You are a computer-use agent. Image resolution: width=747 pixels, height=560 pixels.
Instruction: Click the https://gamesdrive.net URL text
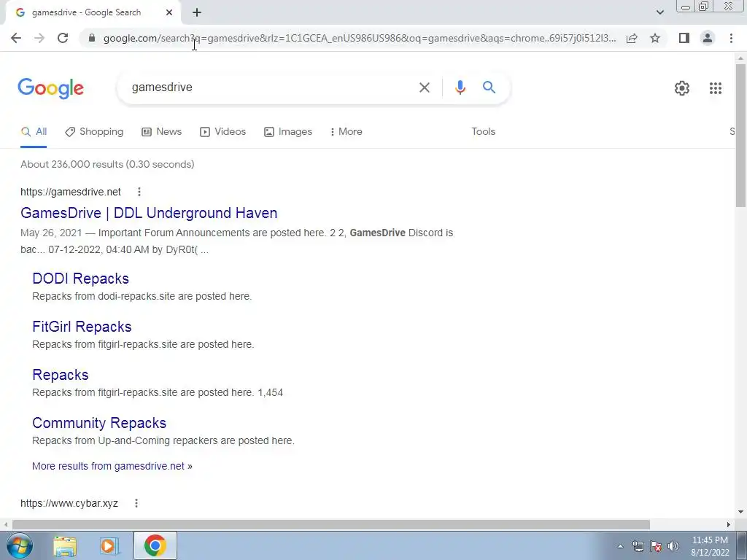click(x=71, y=192)
